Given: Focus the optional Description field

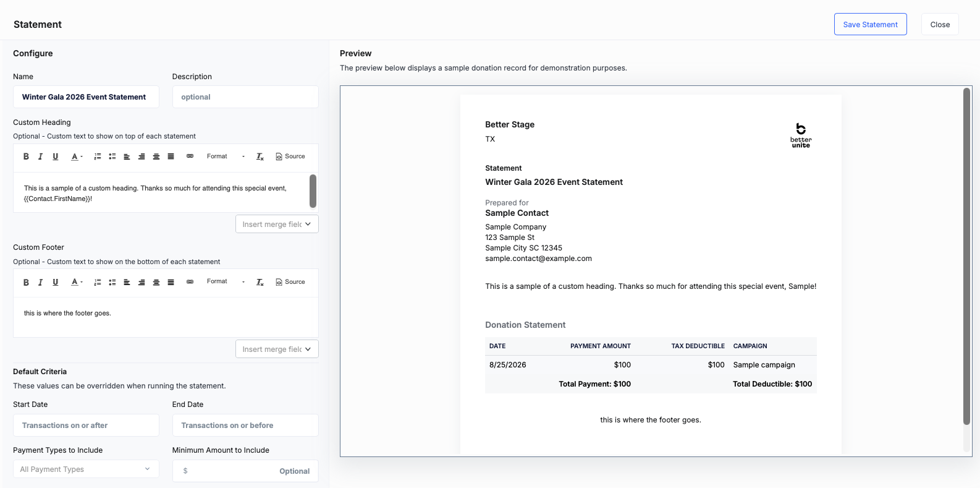Looking at the screenshot, I should 245,97.
